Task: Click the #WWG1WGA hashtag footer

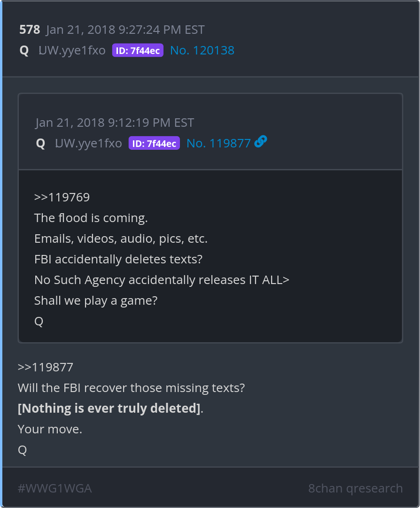Action: (x=55, y=488)
